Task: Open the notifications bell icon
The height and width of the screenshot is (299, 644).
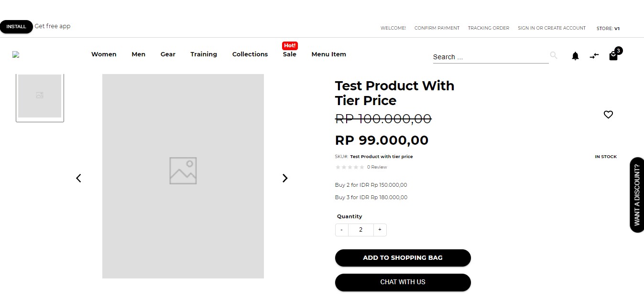Action: point(575,56)
